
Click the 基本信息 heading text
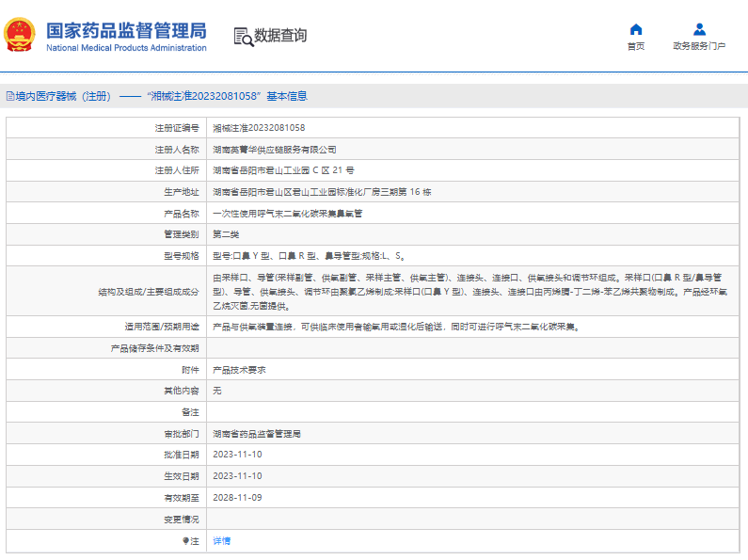(287, 96)
